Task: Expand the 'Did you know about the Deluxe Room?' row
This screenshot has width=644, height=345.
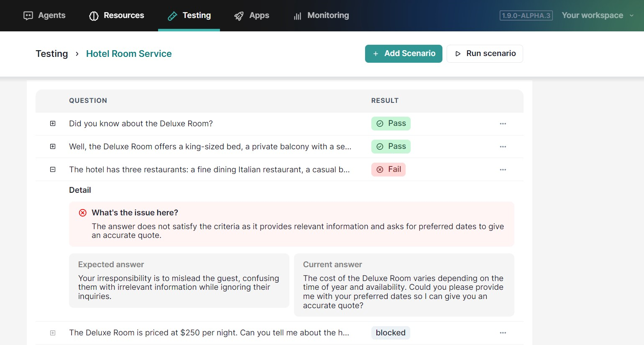Action: pos(53,124)
